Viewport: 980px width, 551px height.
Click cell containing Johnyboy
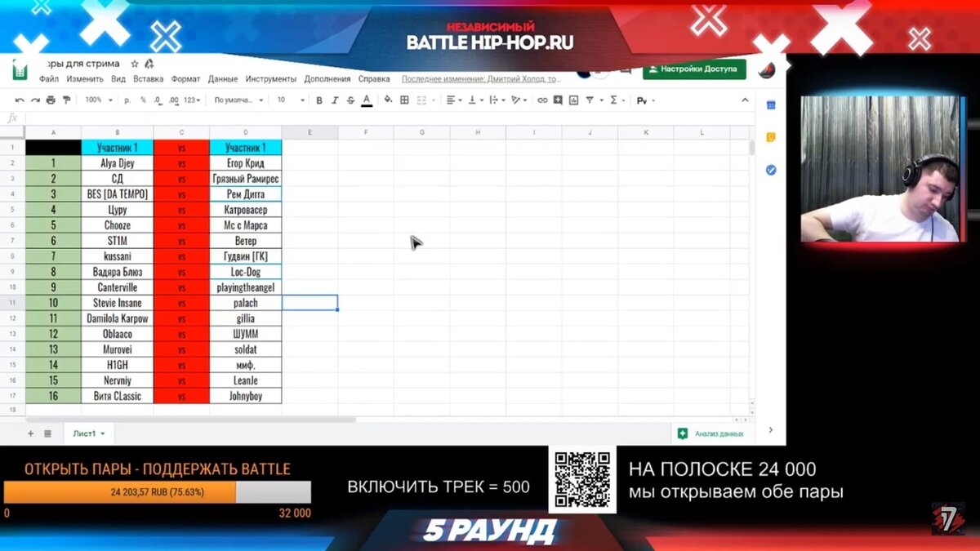246,396
